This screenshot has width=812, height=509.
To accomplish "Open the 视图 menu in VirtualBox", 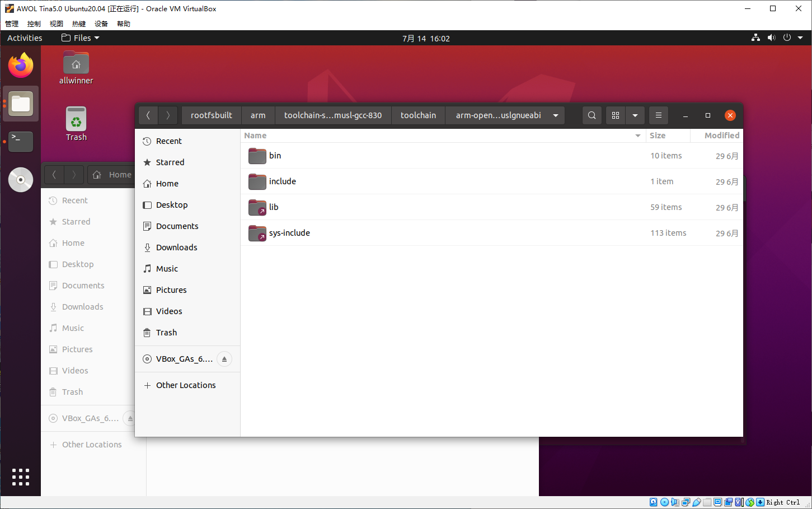I will point(56,24).
